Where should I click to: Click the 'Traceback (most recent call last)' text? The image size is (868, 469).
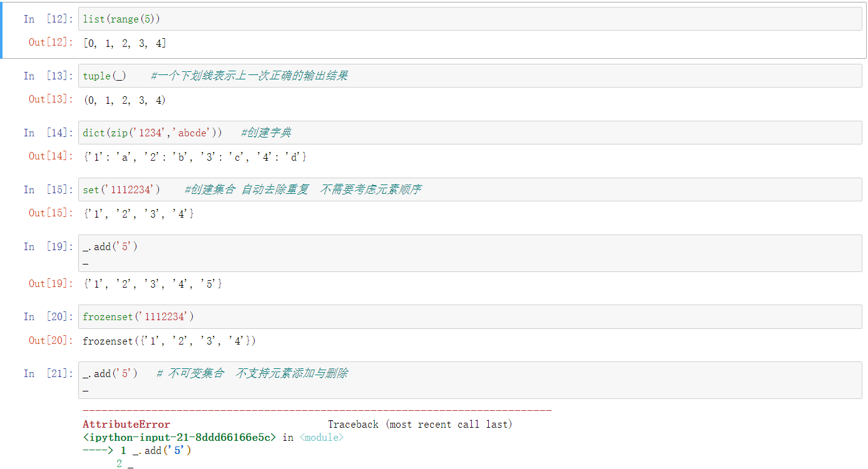[420, 425]
